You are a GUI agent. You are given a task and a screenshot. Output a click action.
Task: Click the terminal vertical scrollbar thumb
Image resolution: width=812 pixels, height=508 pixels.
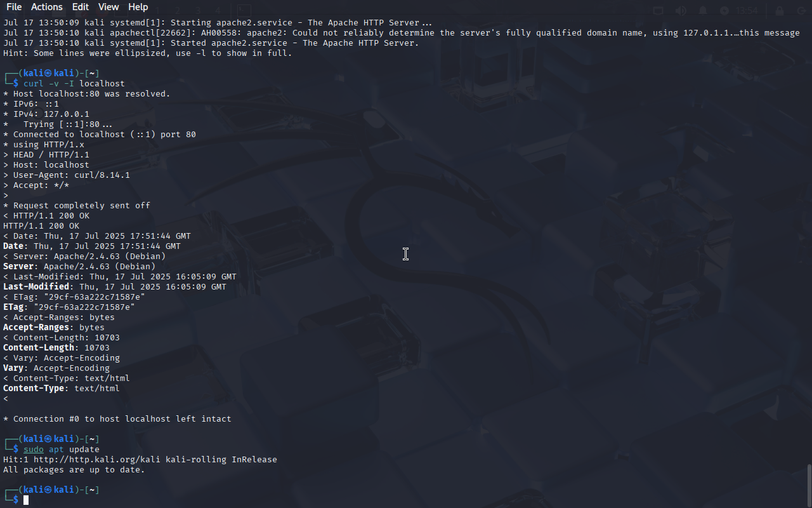tap(809, 486)
